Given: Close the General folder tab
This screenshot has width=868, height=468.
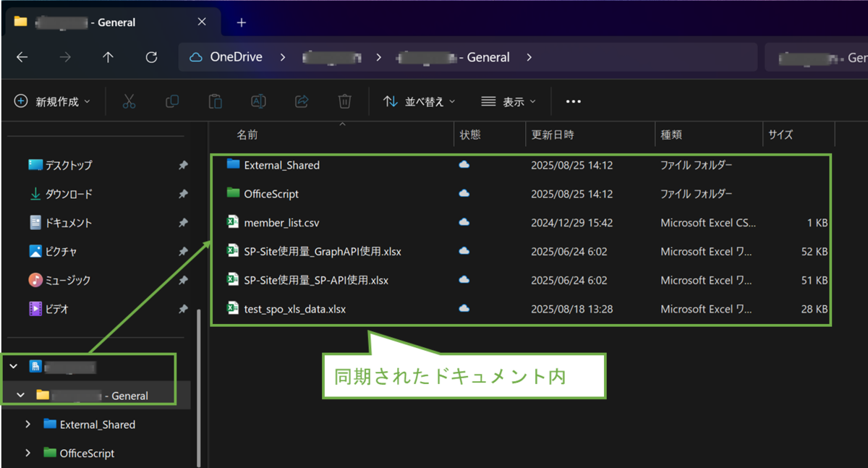Looking at the screenshot, I should coord(202,22).
